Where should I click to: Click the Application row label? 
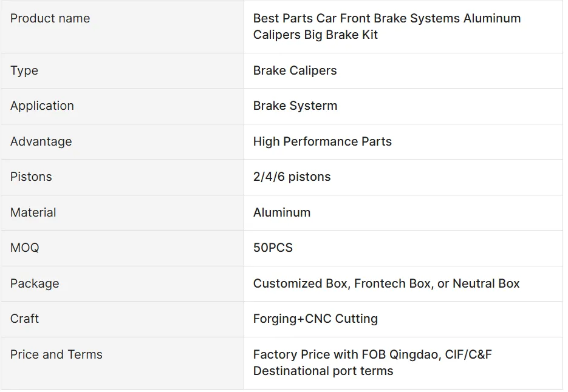click(42, 106)
